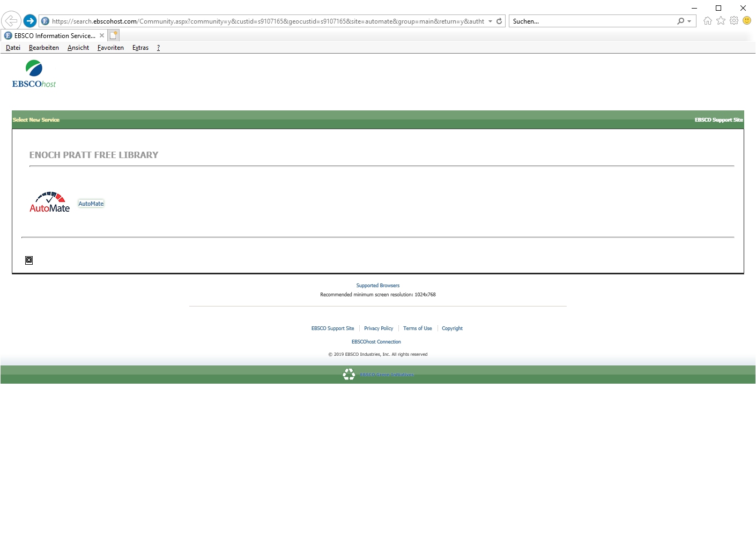Viewport: 756px width, 553px height.
Task: Open the Datei menu
Action: pos(13,48)
